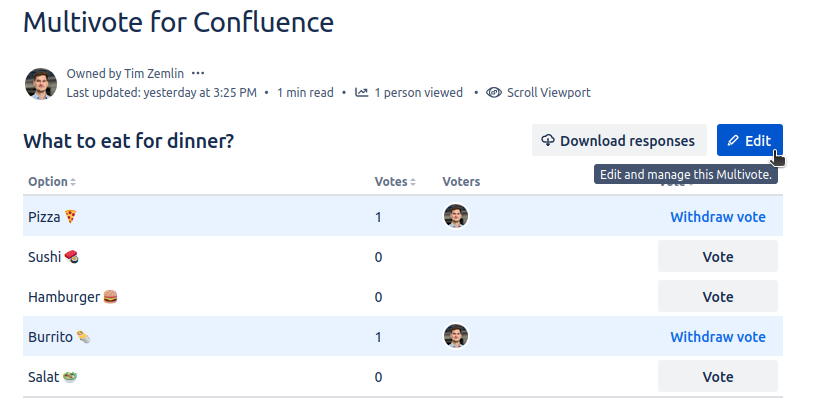Viewport: 819px width, 420px height.
Task: Sort the table by Votes column
Action: click(x=395, y=182)
